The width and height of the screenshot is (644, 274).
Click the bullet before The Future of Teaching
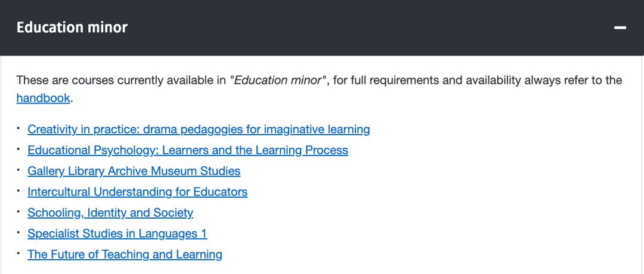19,253
